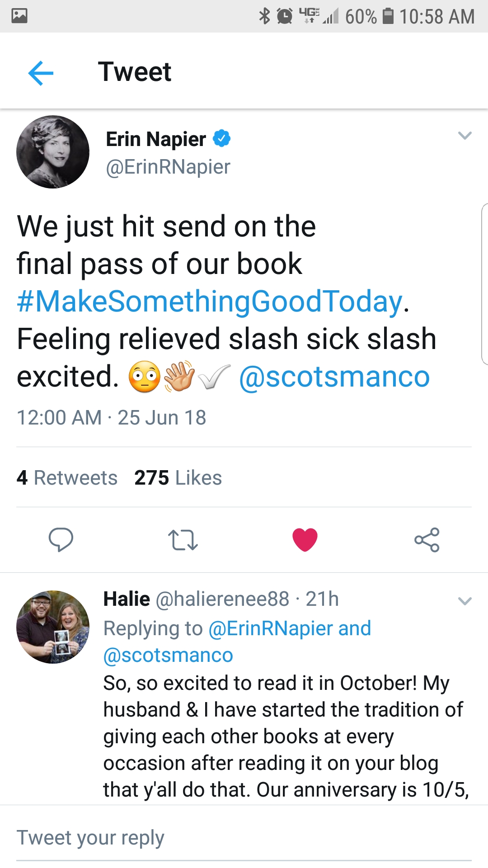Open @scotsmanco mention in the tweet

[x=334, y=377]
